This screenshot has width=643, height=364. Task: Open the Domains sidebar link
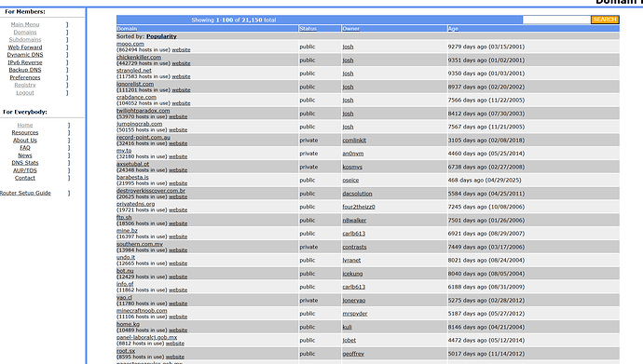(25, 32)
